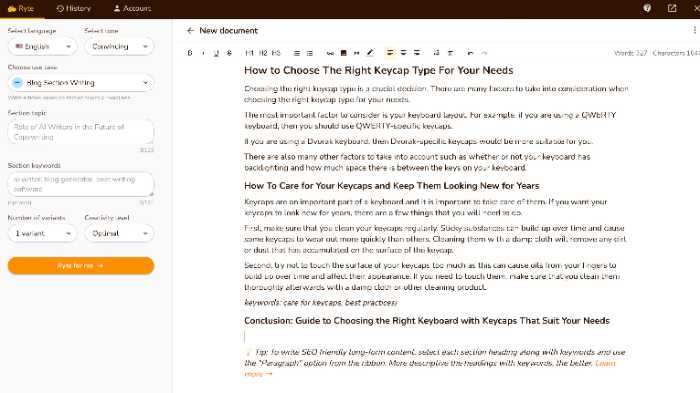This screenshot has width=700, height=393.
Task: Click the Ryte for me button
Action: [81, 266]
